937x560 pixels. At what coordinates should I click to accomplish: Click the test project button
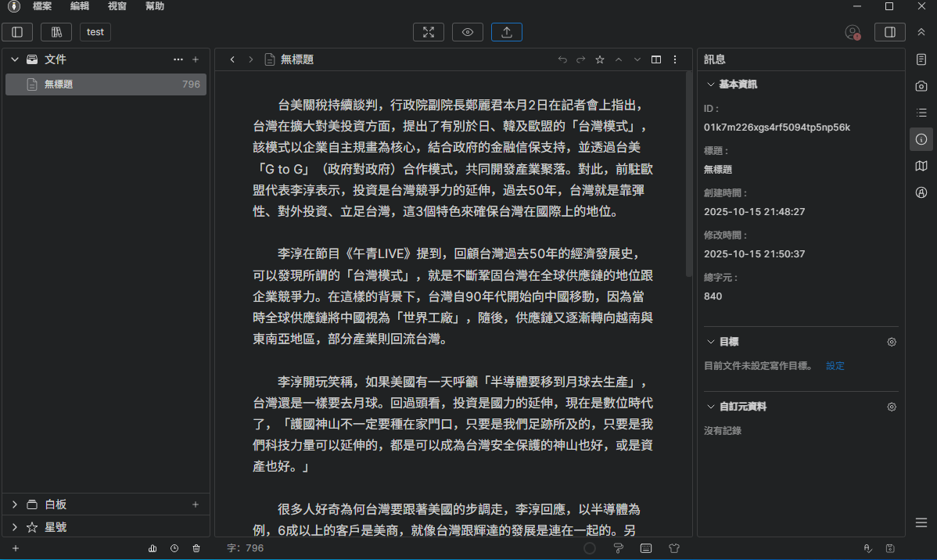[x=95, y=32]
